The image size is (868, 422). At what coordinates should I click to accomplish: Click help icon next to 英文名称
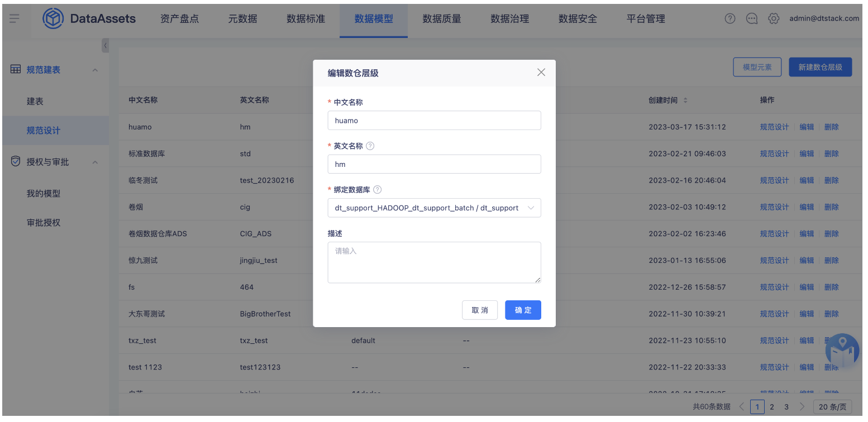coord(370,146)
